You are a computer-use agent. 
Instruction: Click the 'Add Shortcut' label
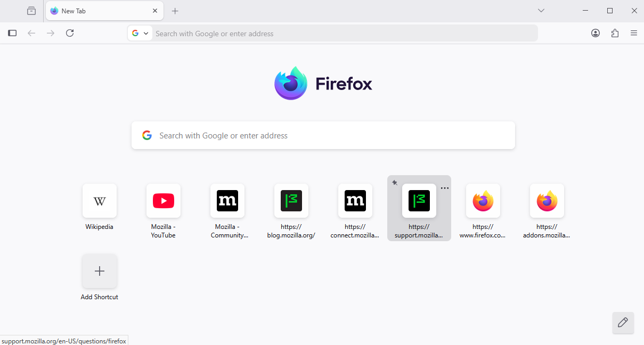[x=100, y=297]
